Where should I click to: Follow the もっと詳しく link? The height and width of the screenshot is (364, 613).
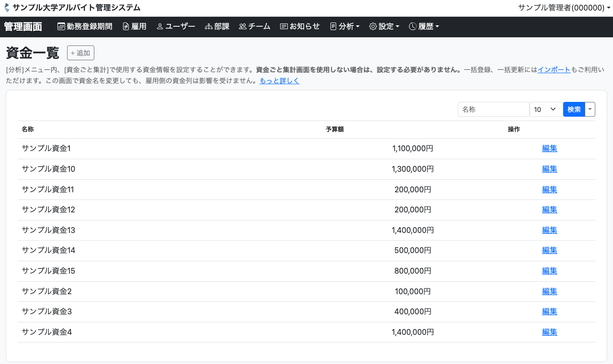click(x=279, y=81)
